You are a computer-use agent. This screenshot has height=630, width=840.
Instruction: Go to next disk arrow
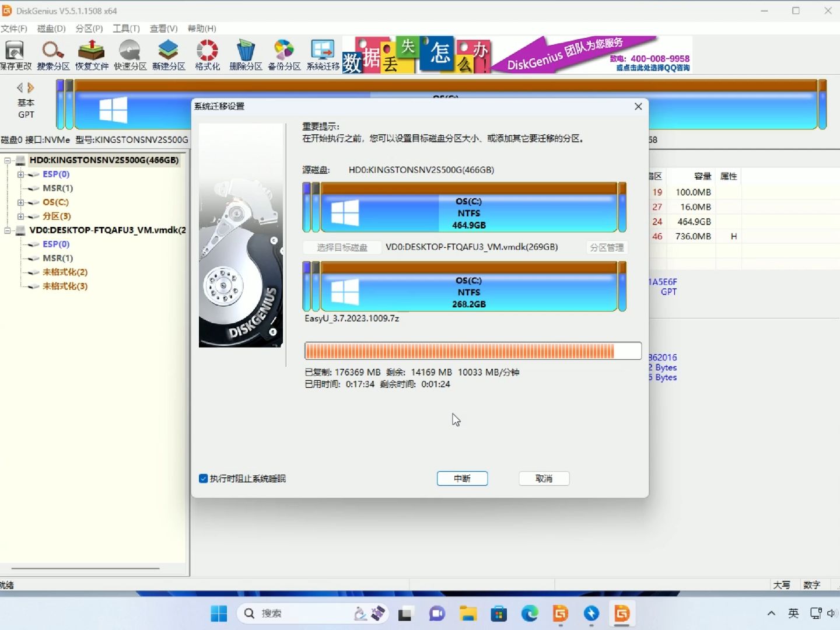[x=31, y=87]
